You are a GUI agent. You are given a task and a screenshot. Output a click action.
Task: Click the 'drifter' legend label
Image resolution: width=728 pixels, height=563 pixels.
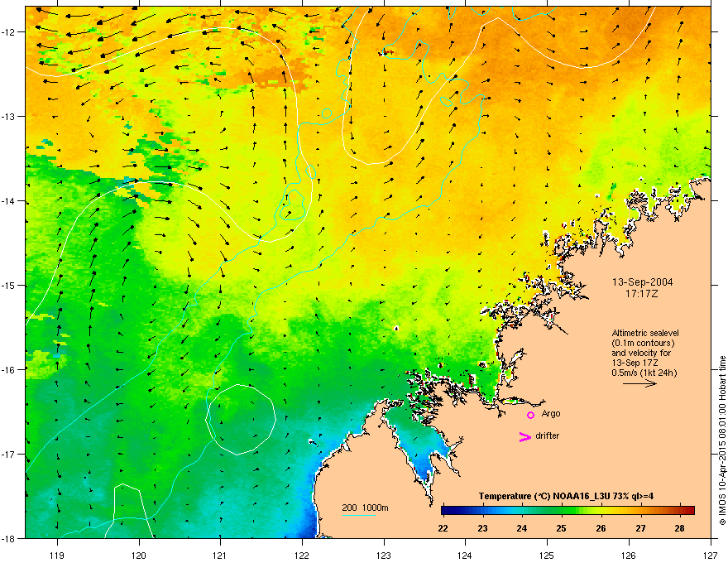coord(548,435)
